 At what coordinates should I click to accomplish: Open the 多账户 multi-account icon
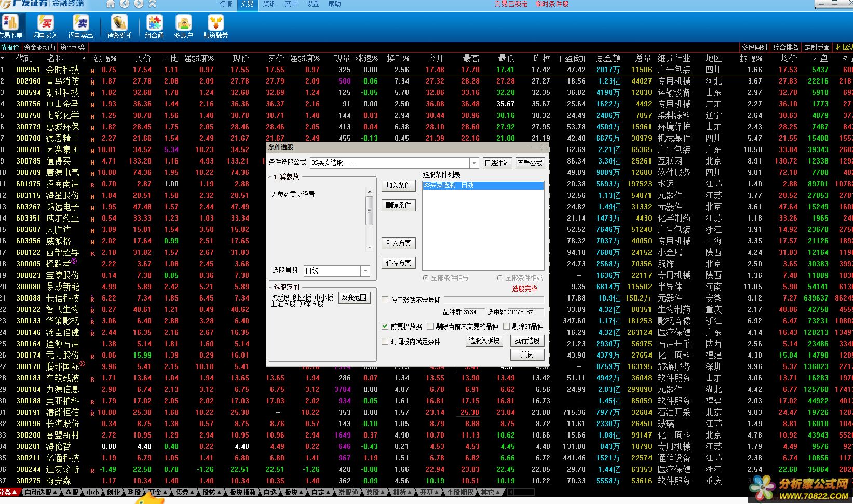[184, 26]
